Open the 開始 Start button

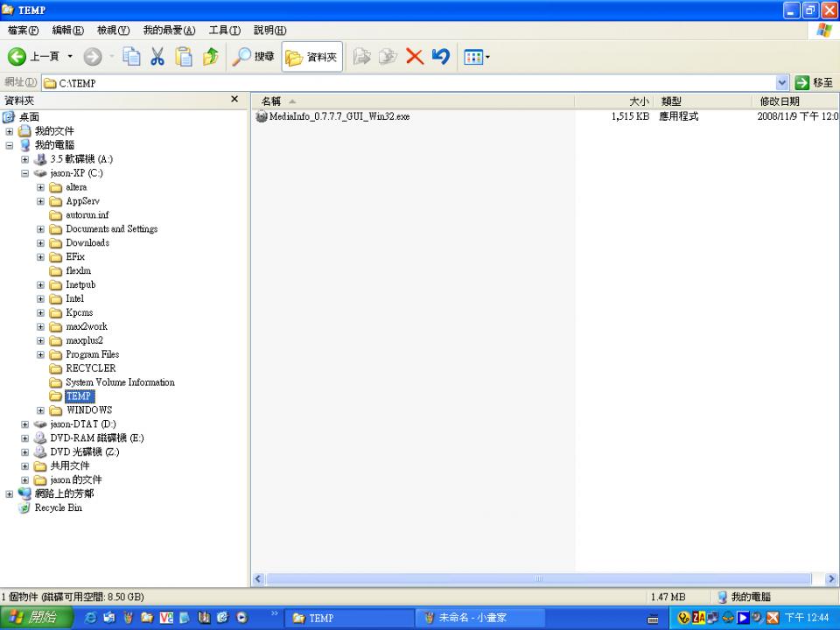point(35,618)
